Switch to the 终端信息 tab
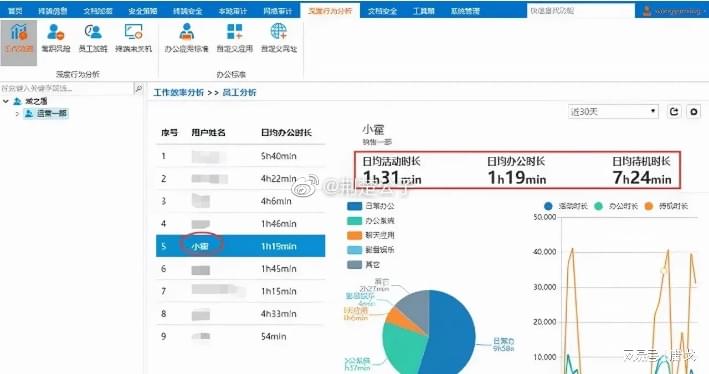 [x=52, y=11]
